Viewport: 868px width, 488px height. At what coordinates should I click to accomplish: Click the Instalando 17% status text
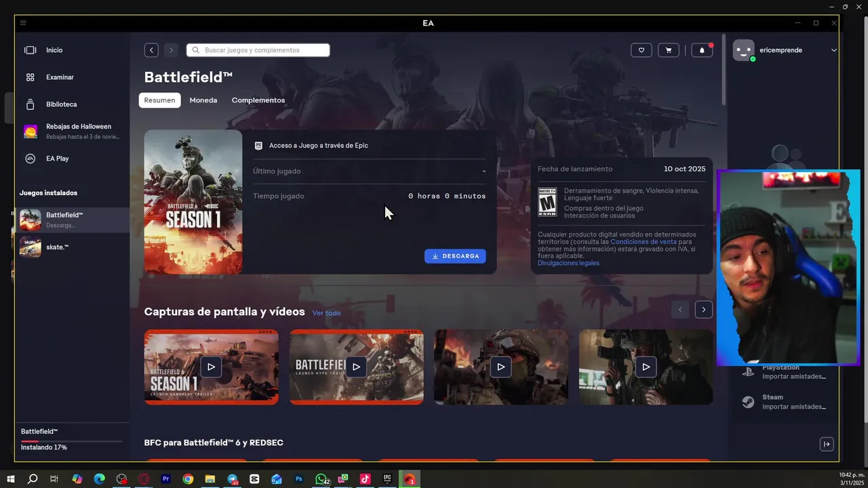[x=44, y=448]
